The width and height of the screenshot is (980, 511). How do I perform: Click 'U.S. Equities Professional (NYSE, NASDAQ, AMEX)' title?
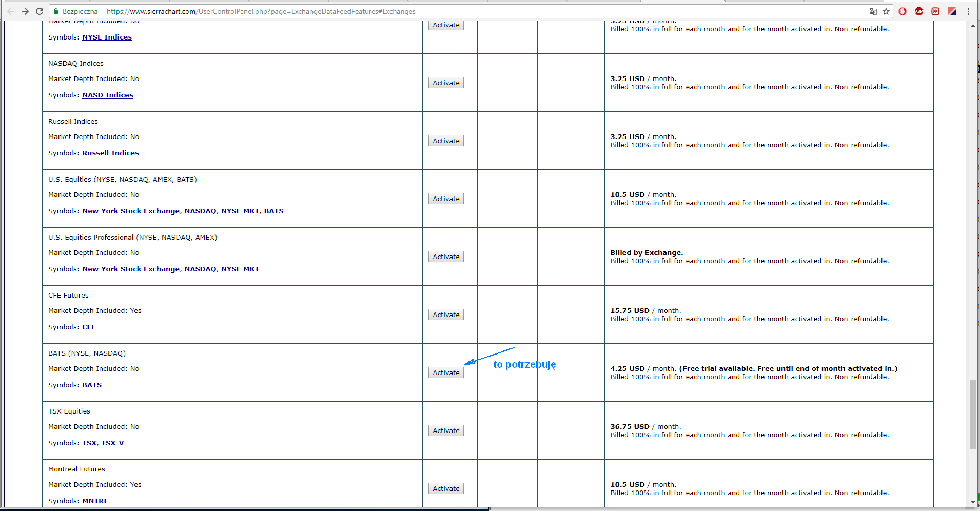tap(132, 238)
